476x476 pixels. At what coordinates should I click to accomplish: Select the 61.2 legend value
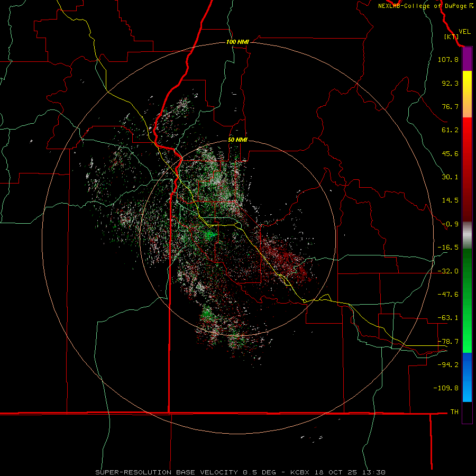(450, 130)
